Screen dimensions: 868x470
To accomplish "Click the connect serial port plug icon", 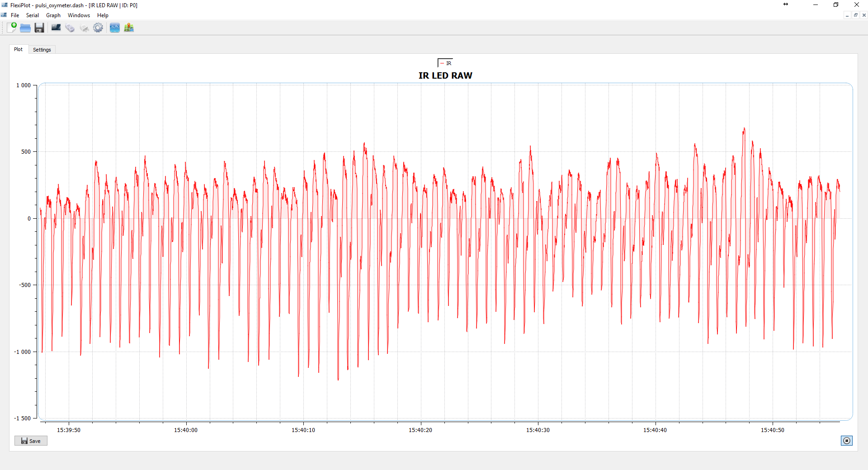I will click(70, 28).
